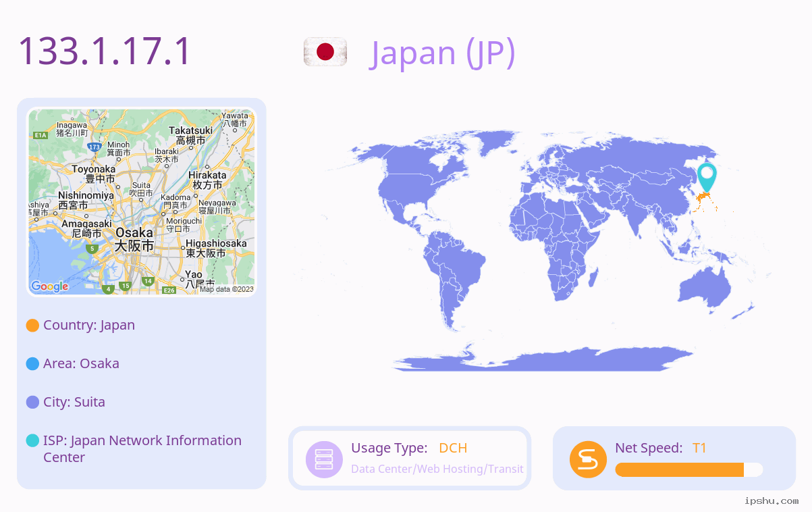This screenshot has height=512, width=812.
Task: Click the orange "T1" value
Action: coord(699,448)
